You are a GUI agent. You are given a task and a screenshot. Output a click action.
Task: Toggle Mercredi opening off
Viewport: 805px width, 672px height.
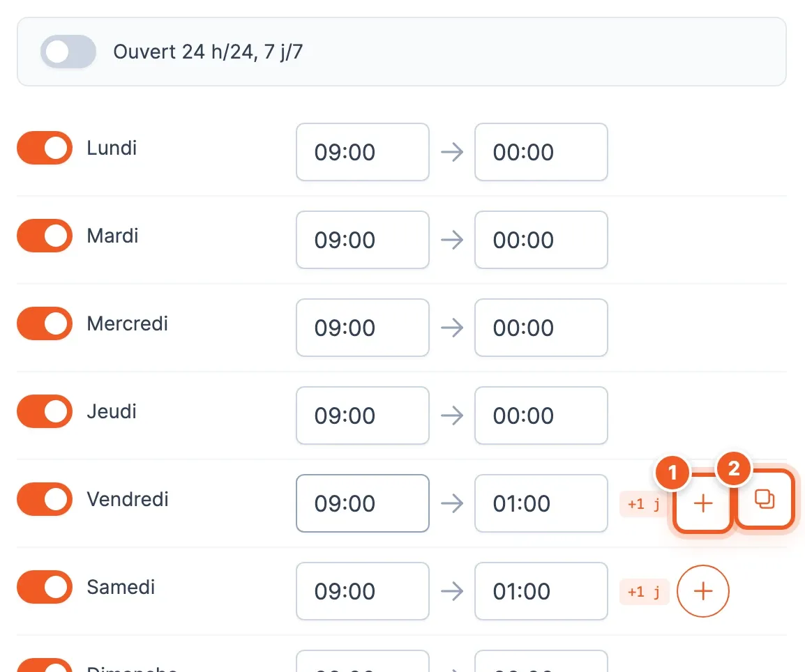(45, 323)
